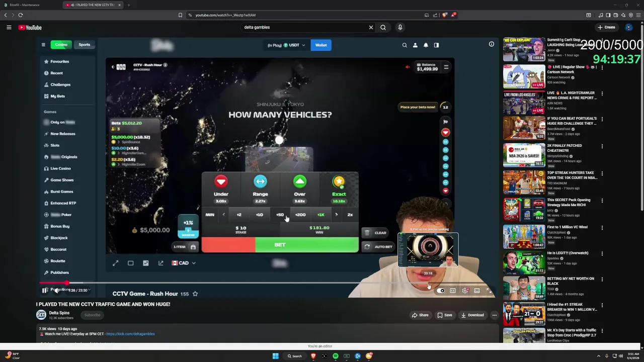Open game hamburger menu near balance

point(446,67)
